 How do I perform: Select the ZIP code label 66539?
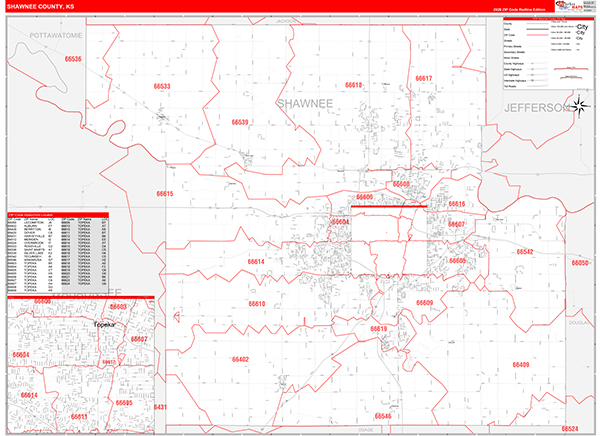tap(240, 122)
